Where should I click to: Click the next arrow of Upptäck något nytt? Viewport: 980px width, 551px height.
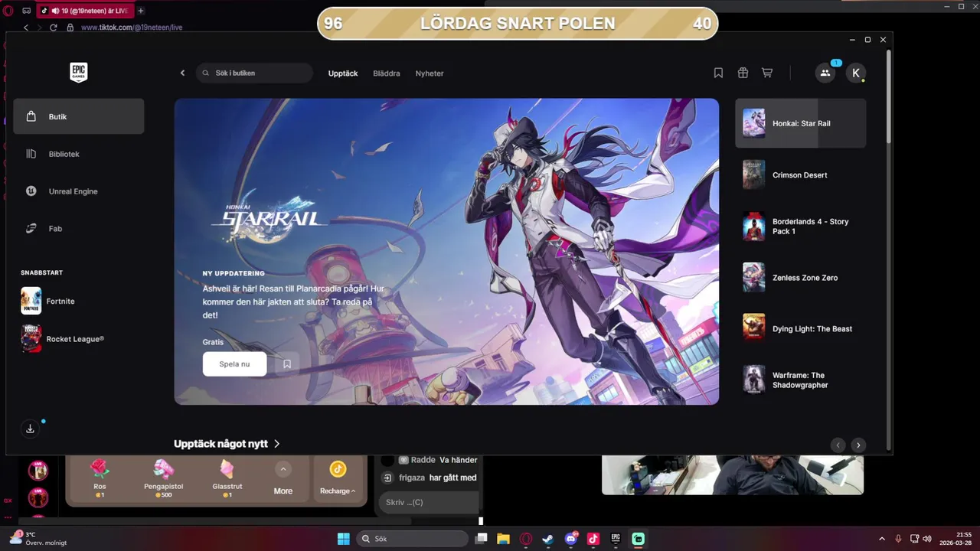[x=858, y=445]
